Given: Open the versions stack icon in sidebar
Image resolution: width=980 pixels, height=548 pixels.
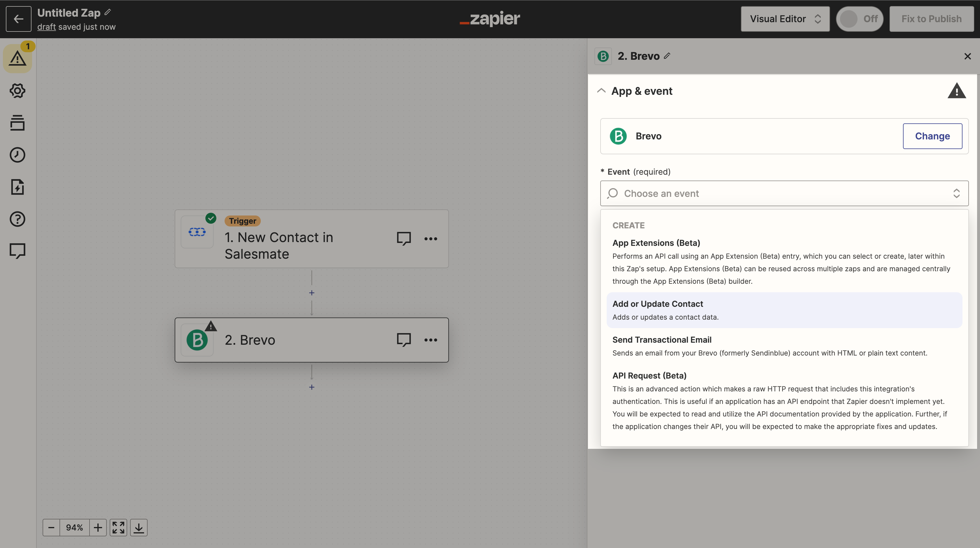Looking at the screenshot, I should point(17,122).
